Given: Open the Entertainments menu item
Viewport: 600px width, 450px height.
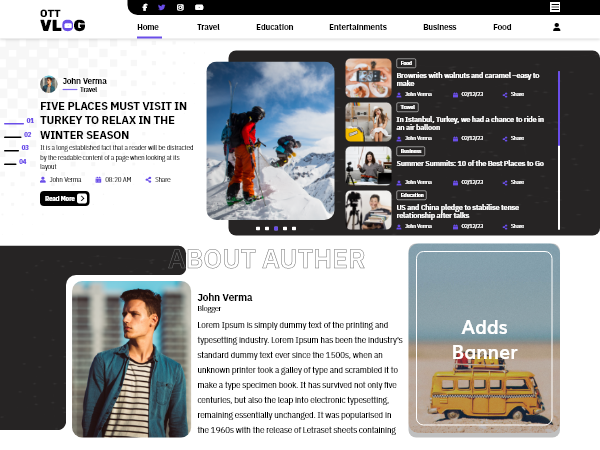Looking at the screenshot, I should tap(358, 27).
